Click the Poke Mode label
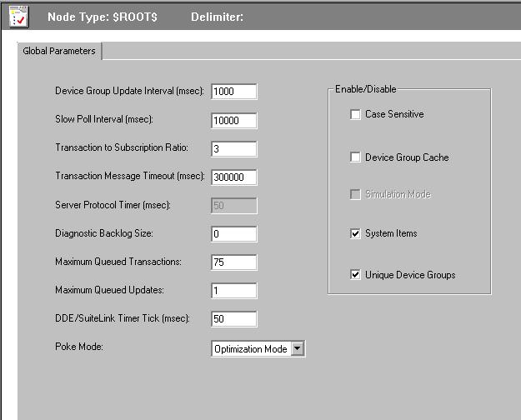This screenshot has height=420, width=521. (79, 346)
